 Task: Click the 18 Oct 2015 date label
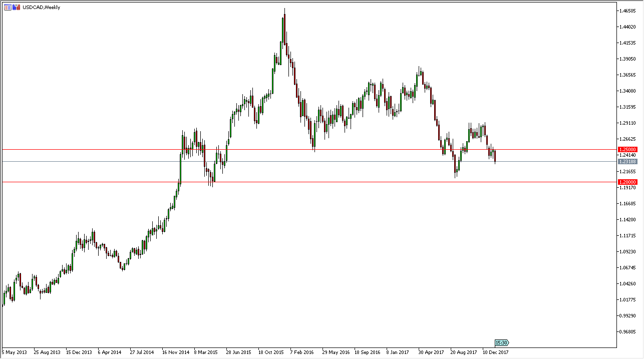click(x=271, y=352)
